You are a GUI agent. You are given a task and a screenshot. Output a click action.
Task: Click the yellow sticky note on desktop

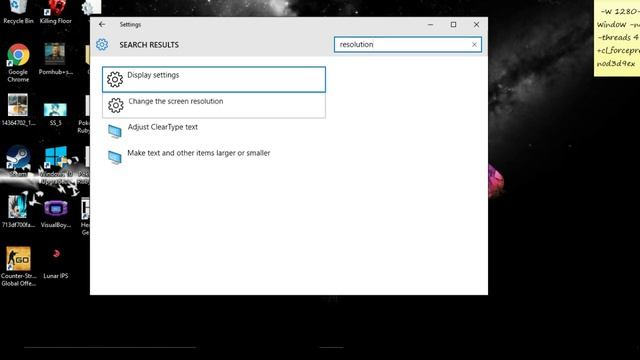617,38
